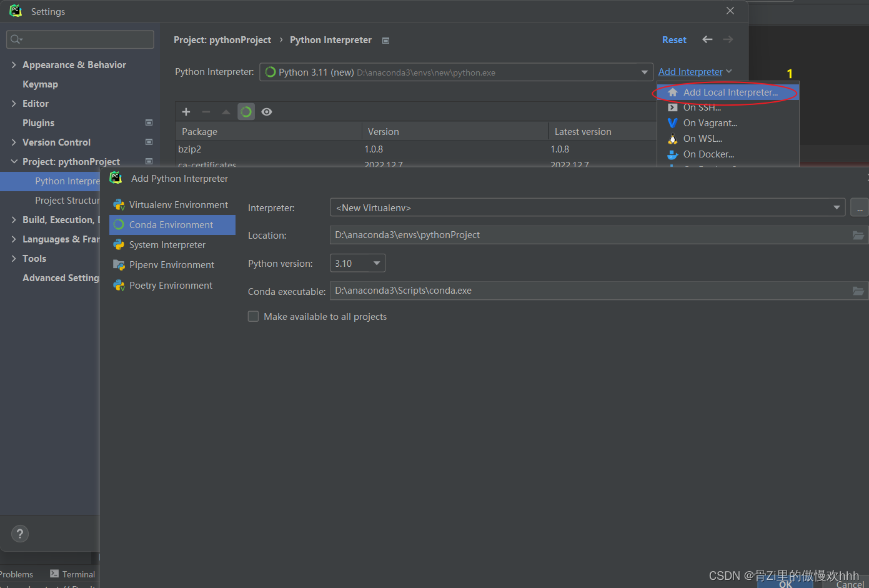Open Keymap settings
869x588 pixels.
tap(40, 84)
